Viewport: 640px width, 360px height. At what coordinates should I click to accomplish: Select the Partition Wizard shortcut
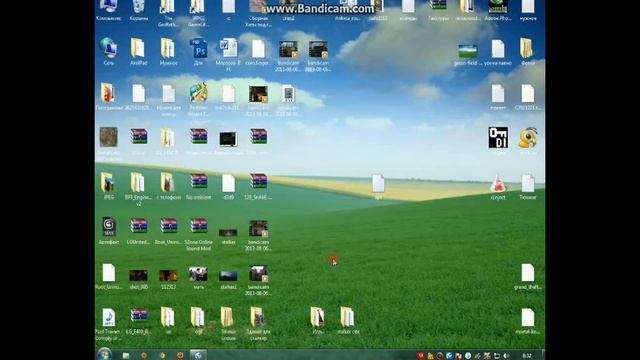click(x=199, y=93)
